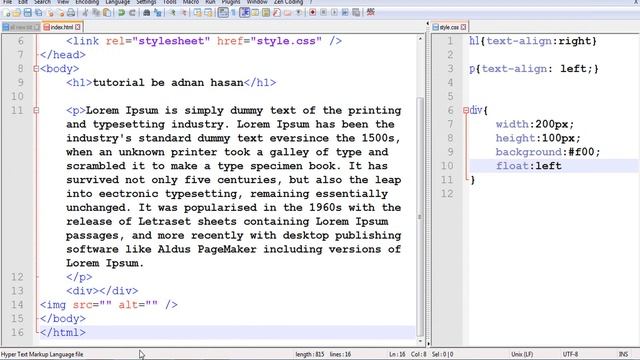Switch to the style.css tab
The height and width of the screenshot is (360, 640).
[x=449, y=27]
